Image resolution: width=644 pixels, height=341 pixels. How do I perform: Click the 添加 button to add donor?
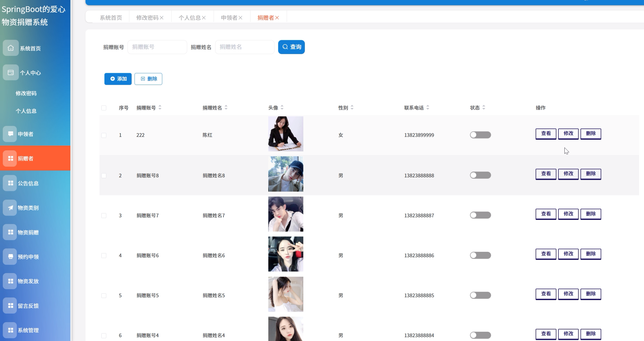(x=118, y=79)
